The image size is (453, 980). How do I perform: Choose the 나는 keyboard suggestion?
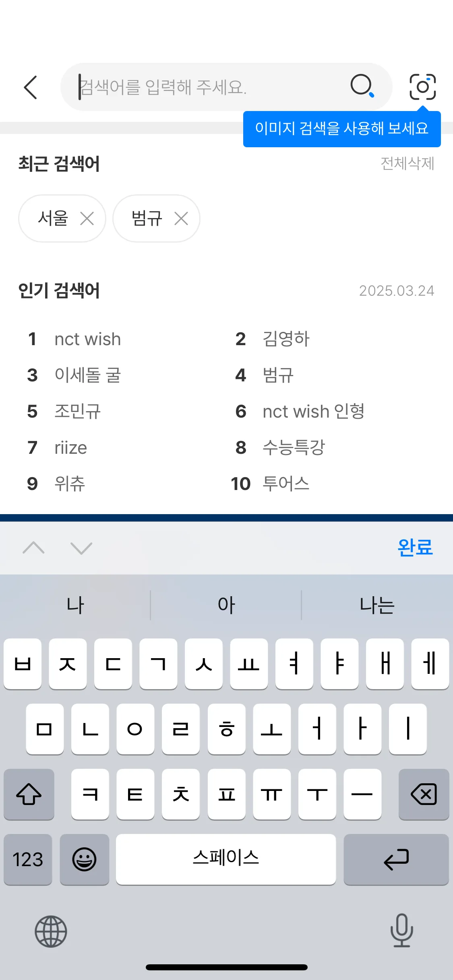(x=377, y=605)
